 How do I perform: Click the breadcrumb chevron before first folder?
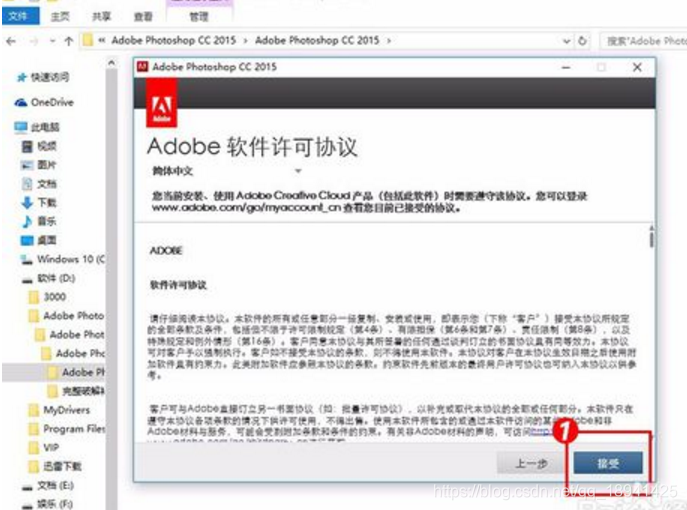[x=102, y=41]
